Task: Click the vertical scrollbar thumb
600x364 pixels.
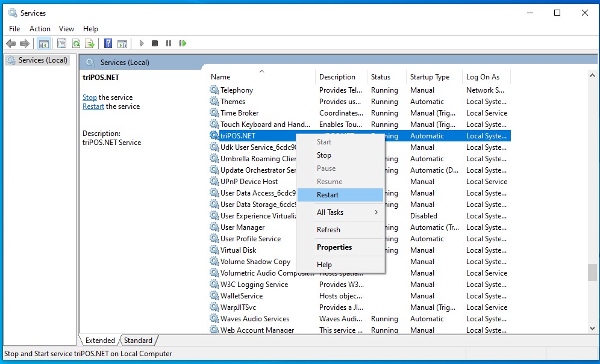Action: pyautogui.click(x=592, y=273)
